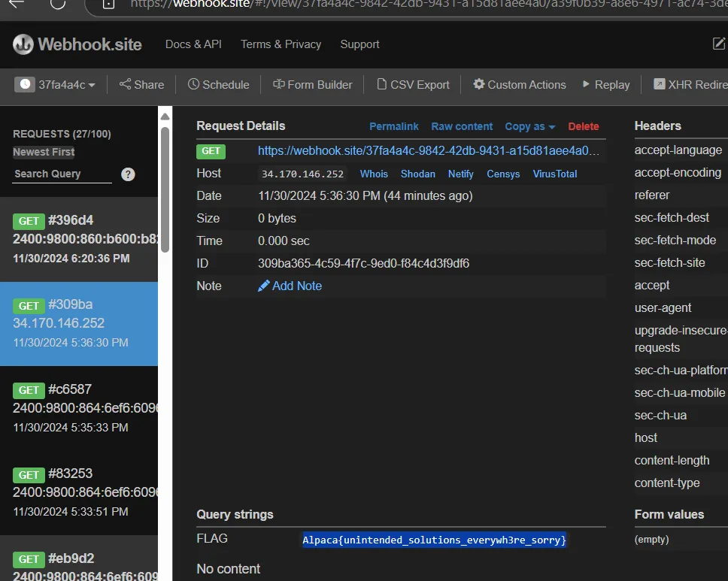Reload the page with the refresh icon

(58, 4)
